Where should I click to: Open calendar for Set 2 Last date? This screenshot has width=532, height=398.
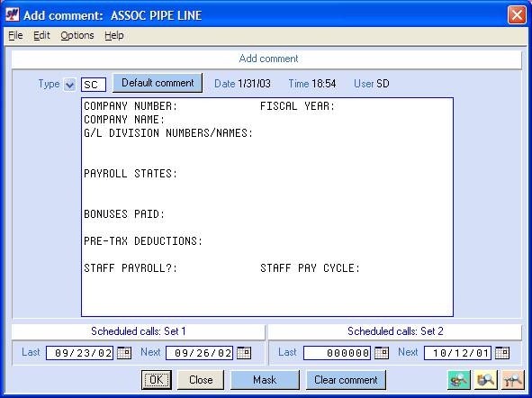(x=382, y=353)
